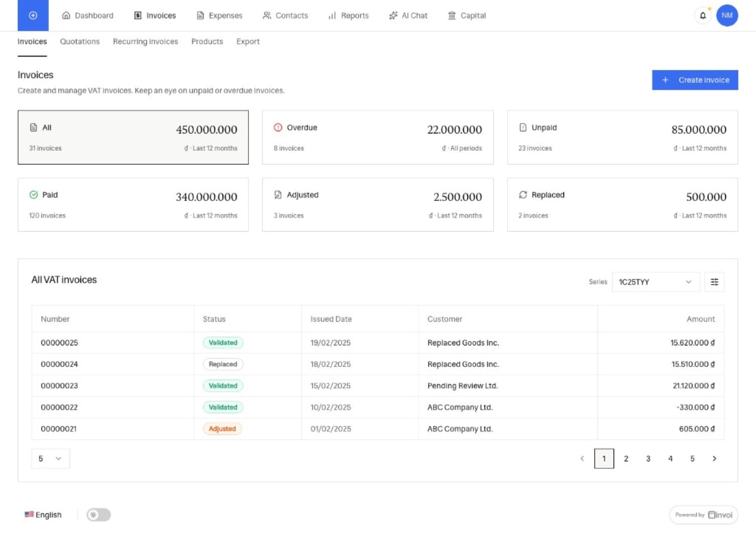Click the Adjusted status badge on 00000021
This screenshot has width=756, height=533.
[222, 429]
